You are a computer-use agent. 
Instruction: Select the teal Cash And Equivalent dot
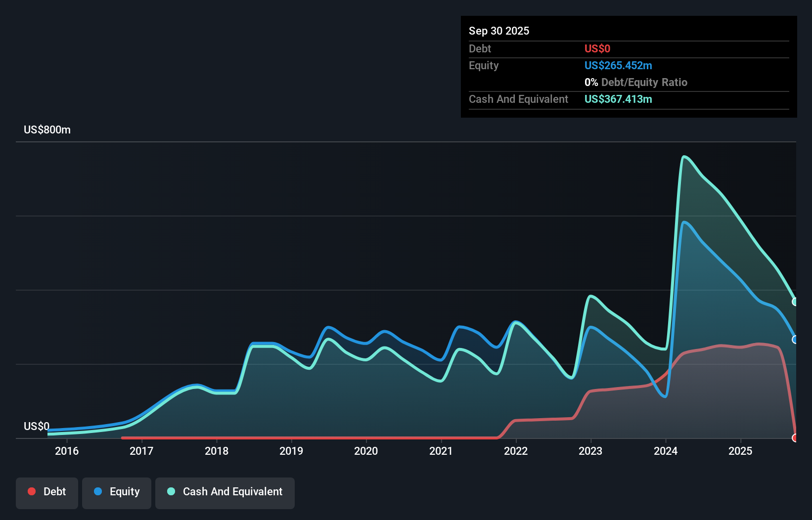coord(171,491)
